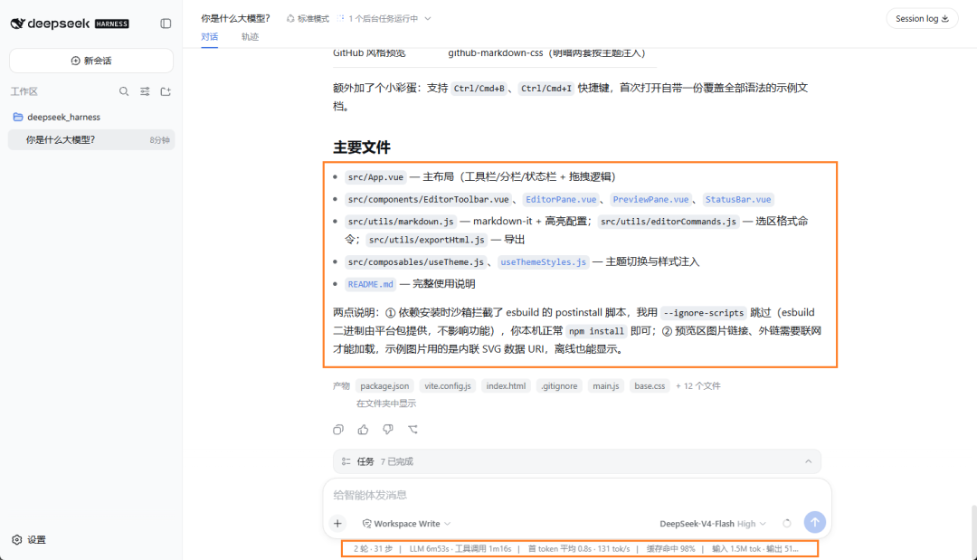Open the main.js artifact chip
Viewport: 977px width, 560px height.
point(605,386)
